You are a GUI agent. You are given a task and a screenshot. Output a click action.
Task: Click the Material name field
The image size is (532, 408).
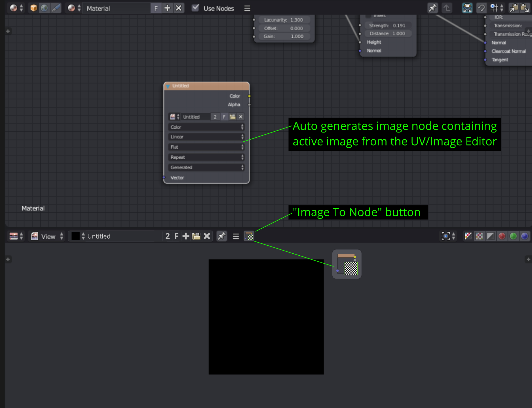click(116, 8)
